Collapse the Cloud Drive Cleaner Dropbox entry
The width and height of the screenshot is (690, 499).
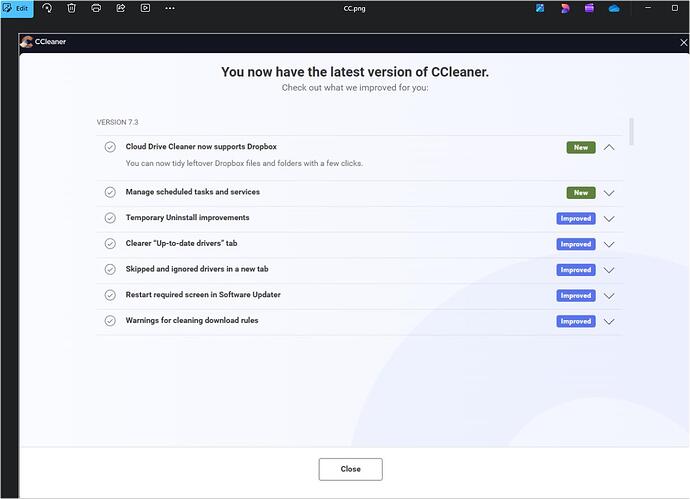click(x=609, y=147)
